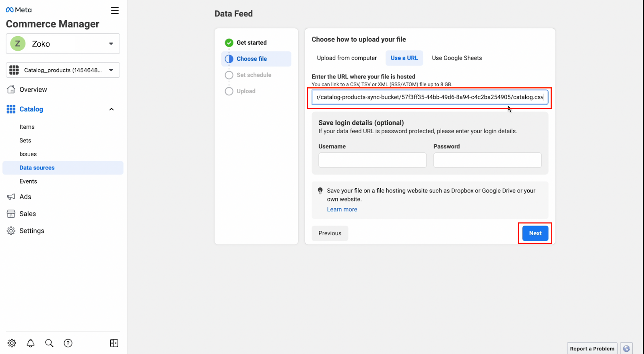Open Issues in Catalog menu

tap(28, 154)
